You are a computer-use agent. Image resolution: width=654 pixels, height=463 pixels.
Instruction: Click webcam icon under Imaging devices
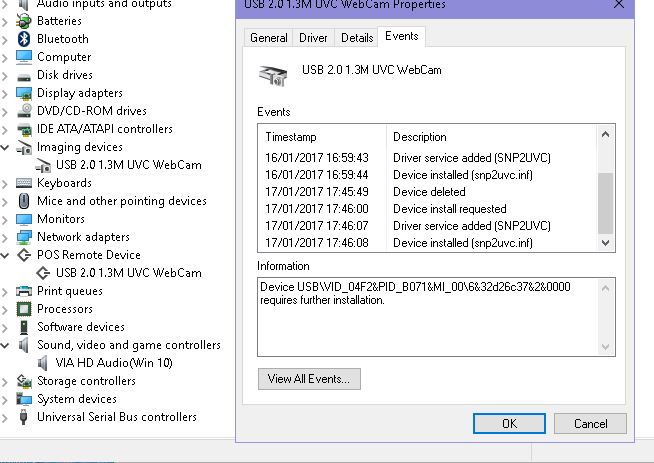coord(43,165)
